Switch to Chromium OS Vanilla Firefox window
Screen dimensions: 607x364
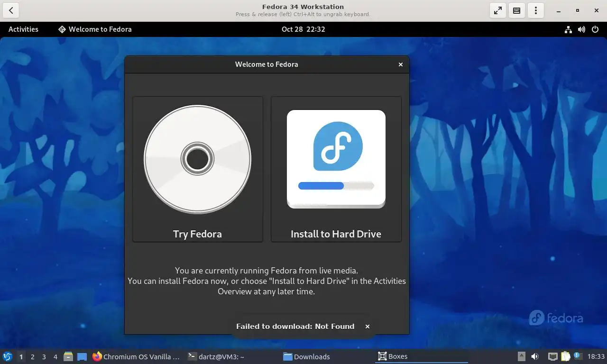[137, 357]
